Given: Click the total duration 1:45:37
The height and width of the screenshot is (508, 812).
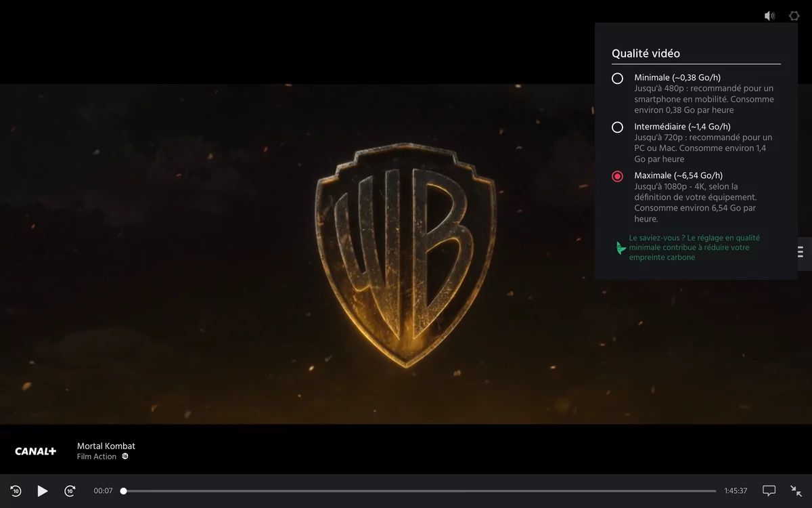Looking at the screenshot, I should coord(736,491).
